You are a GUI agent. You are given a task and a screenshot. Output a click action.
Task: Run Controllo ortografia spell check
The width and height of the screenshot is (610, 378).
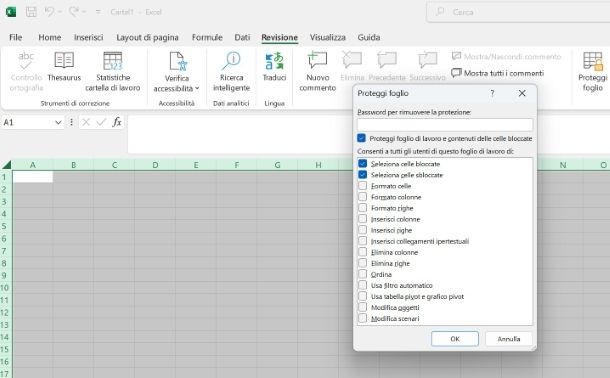tap(26, 72)
